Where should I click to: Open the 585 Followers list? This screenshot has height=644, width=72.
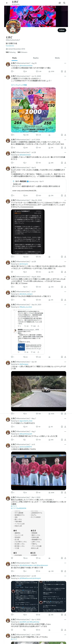tap(22, 52)
